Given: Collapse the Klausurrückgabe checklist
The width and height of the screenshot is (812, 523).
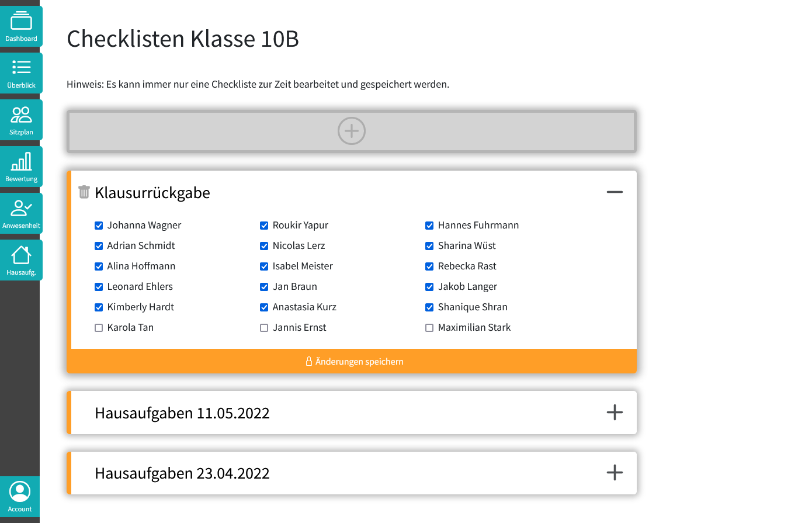Looking at the screenshot, I should (615, 192).
